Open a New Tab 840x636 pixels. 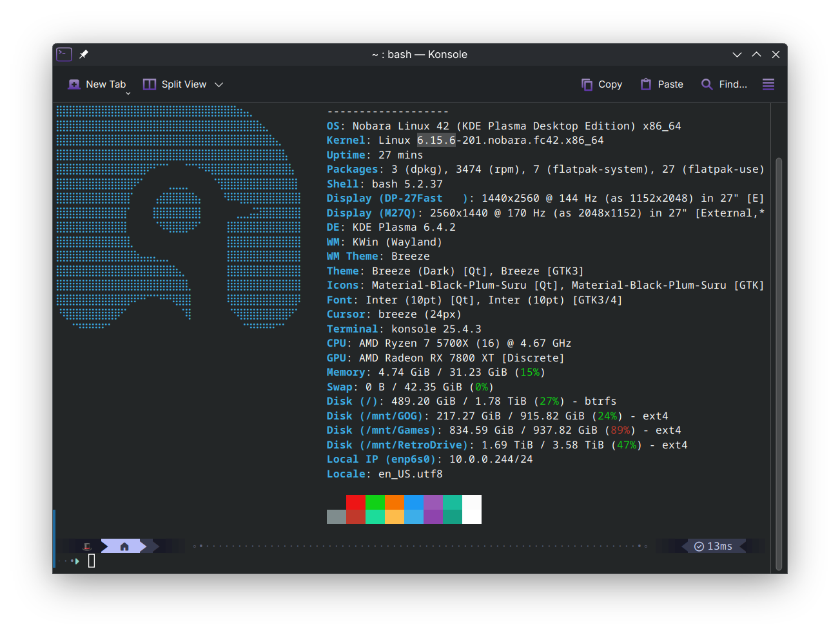[97, 84]
